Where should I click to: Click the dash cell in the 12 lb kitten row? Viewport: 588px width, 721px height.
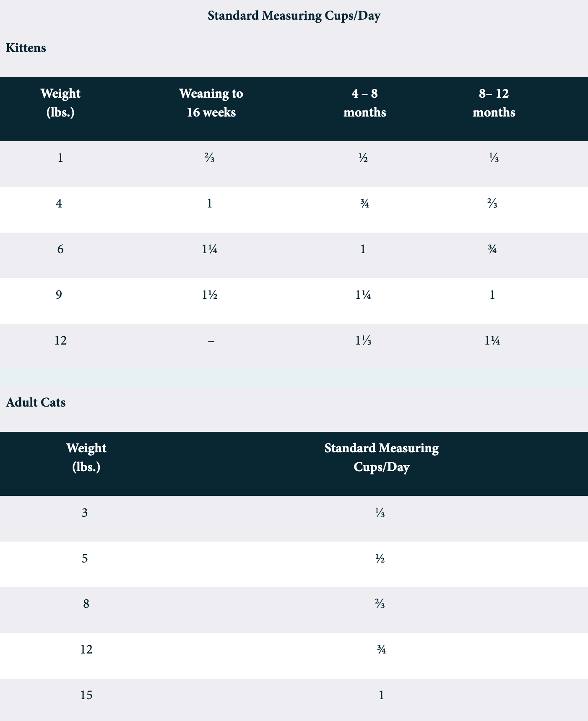click(x=211, y=341)
